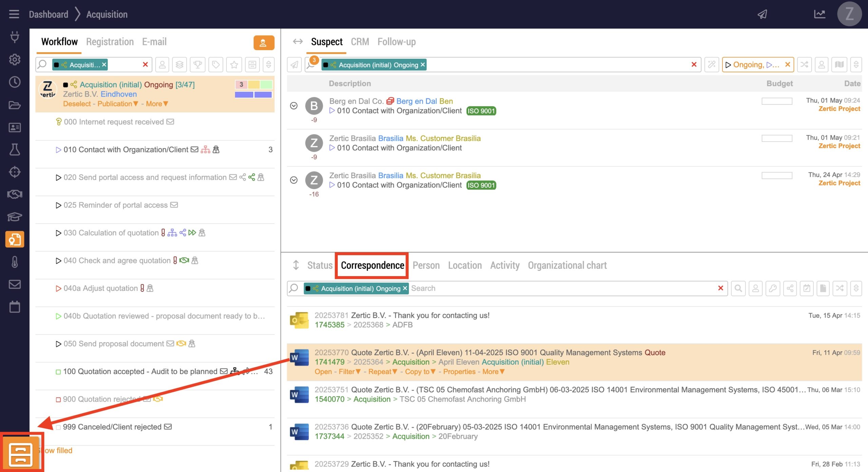The width and height of the screenshot is (868, 472).
Task: Click the trophy filter icon in Workflow toolbar
Action: click(x=198, y=64)
